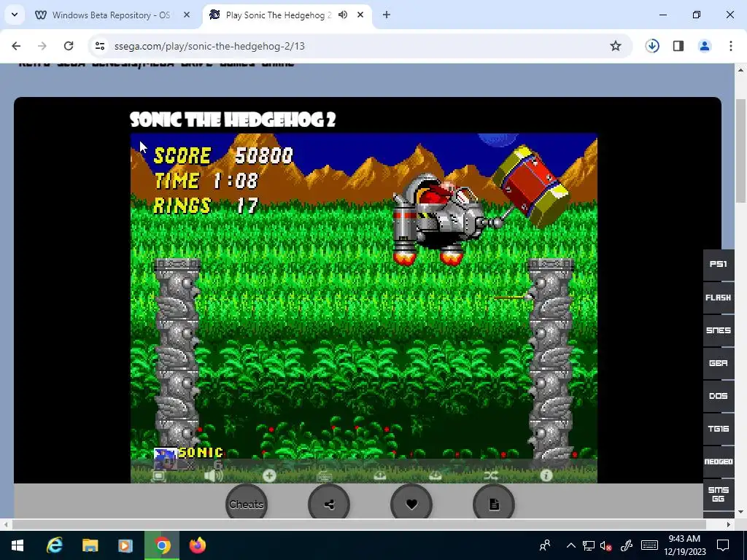Show hidden system tray icons
Image resolution: width=747 pixels, height=560 pixels.
[x=570, y=545]
